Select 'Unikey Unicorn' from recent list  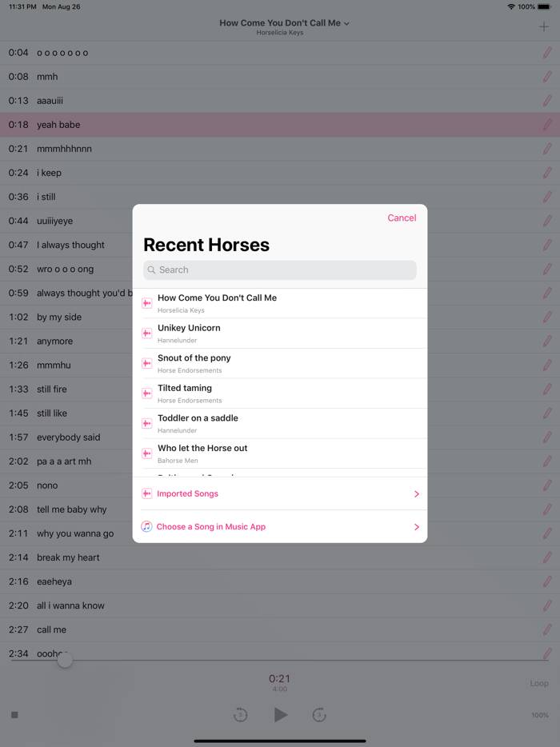280,333
